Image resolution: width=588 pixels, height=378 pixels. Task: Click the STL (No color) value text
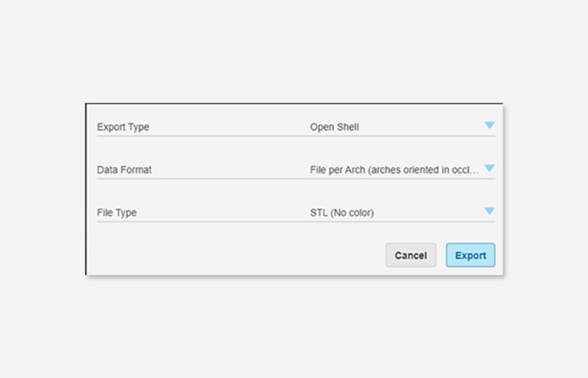(342, 213)
